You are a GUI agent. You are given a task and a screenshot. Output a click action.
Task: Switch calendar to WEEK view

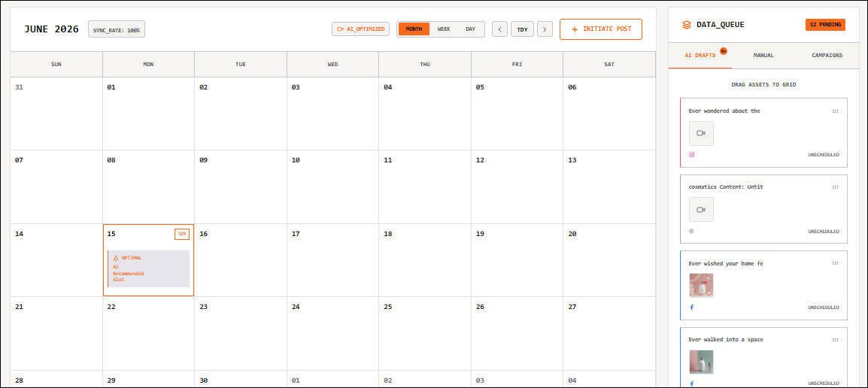[x=444, y=29]
